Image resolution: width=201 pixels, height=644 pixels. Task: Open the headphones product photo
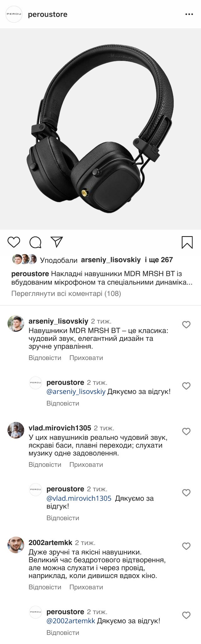click(100, 129)
